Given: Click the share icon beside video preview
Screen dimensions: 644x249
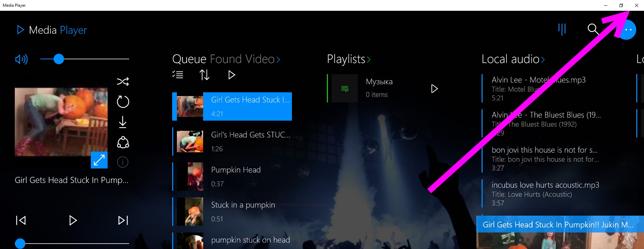Looking at the screenshot, I should click(x=123, y=142).
